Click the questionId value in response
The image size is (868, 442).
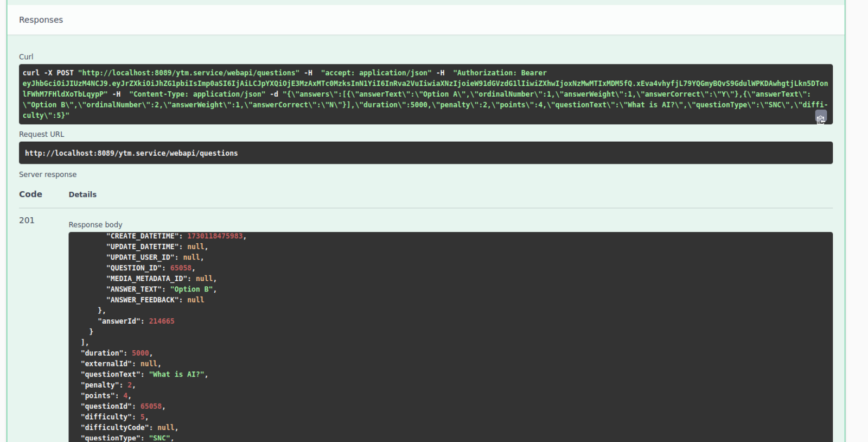click(151, 407)
